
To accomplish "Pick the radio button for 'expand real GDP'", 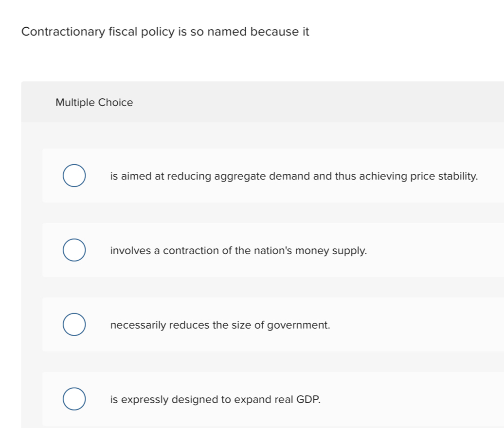I will (74, 400).
